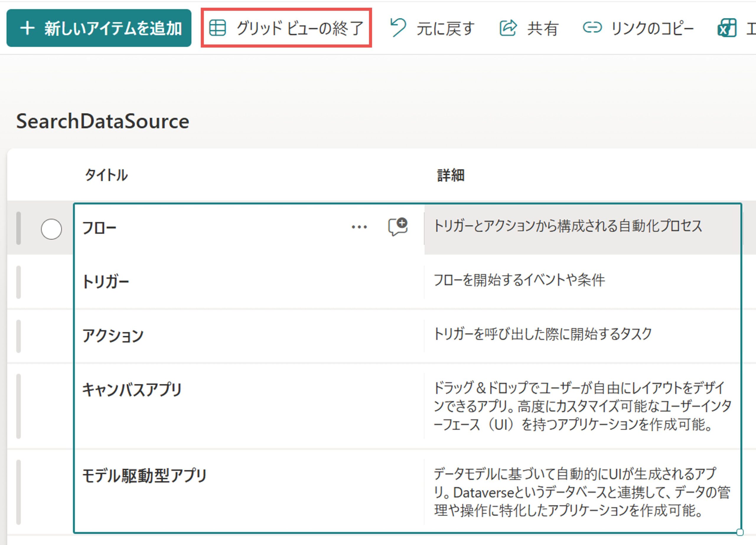Viewport: 756px width, 545px height.
Task: Click the fill handle at selection corner
Action: 740,532
